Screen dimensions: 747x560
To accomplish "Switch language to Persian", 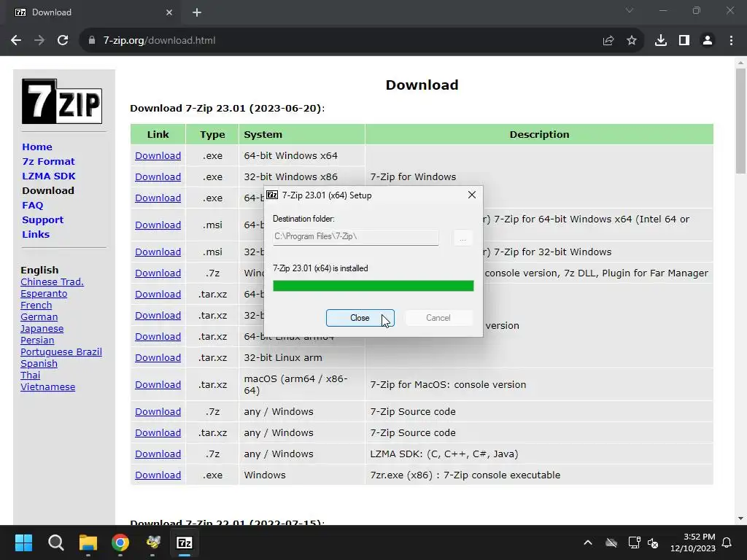I will tap(37, 340).
